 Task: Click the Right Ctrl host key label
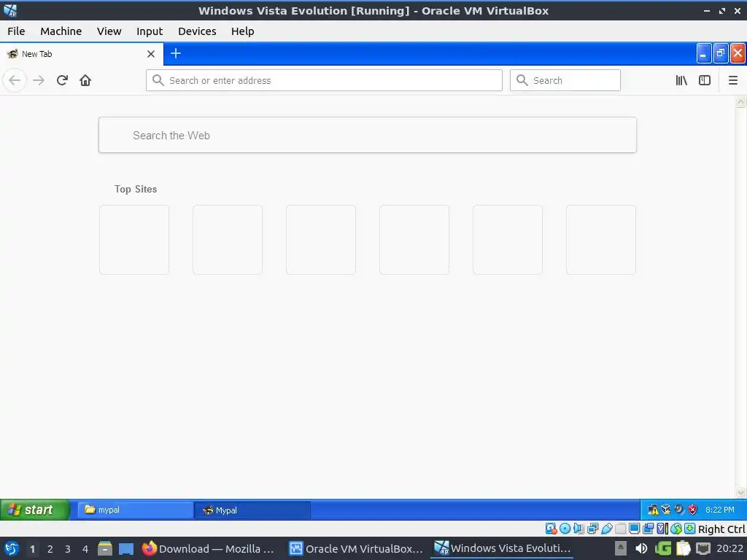(721, 529)
